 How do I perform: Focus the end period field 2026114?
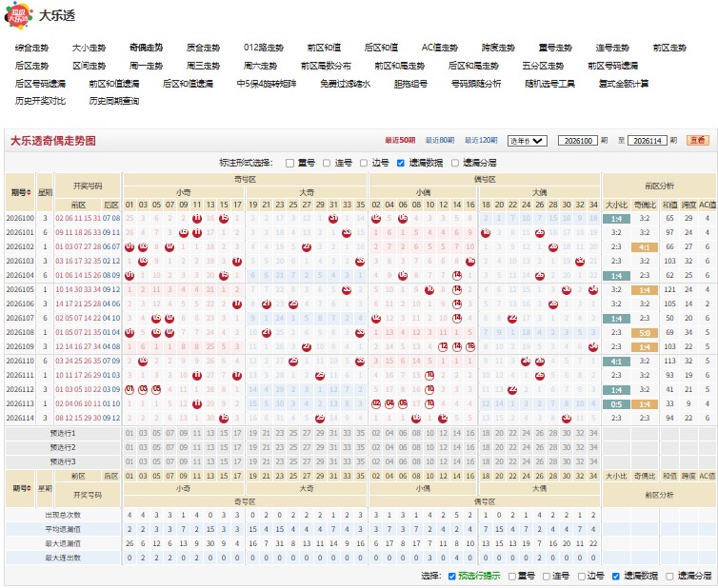pyautogui.click(x=647, y=141)
